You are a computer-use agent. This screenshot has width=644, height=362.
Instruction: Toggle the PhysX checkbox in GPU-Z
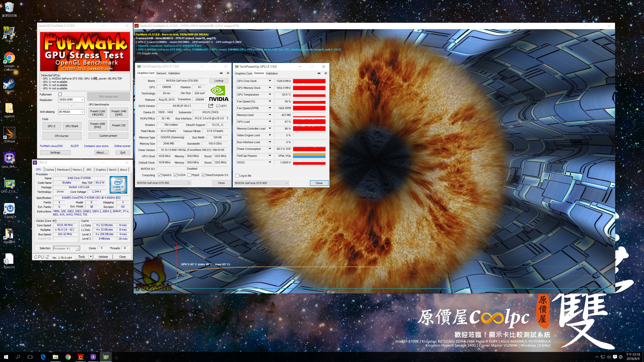tap(190, 175)
